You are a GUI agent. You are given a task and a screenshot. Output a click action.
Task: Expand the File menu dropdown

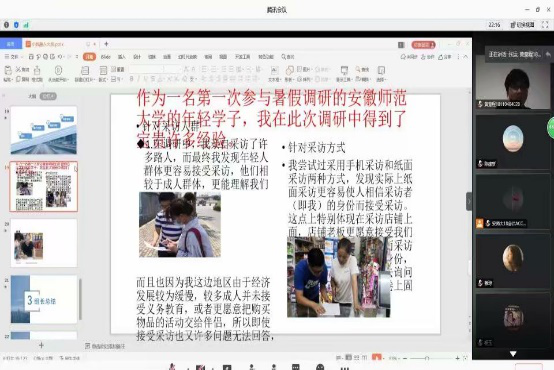pos(13,57)
